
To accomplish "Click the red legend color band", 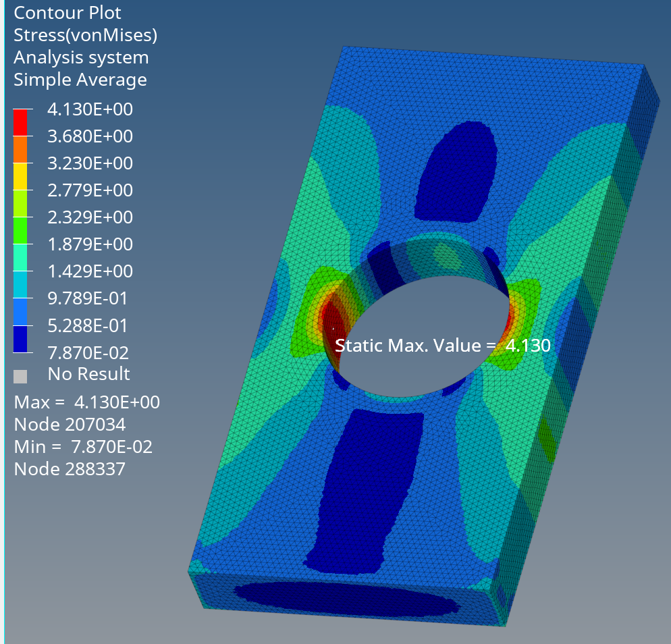I will point(20,123).
